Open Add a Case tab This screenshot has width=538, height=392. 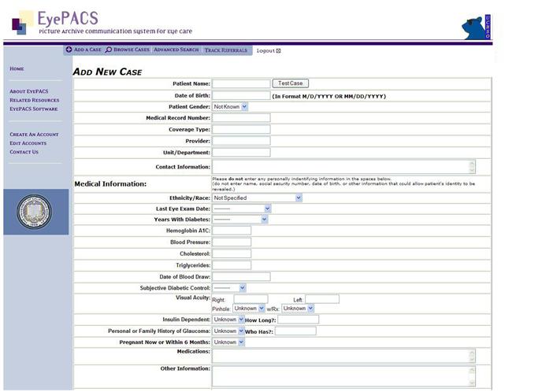tap(87, 50)
